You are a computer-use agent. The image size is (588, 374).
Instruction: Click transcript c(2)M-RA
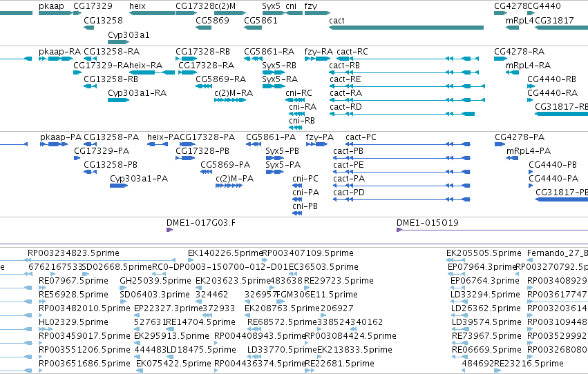(230, 100)
